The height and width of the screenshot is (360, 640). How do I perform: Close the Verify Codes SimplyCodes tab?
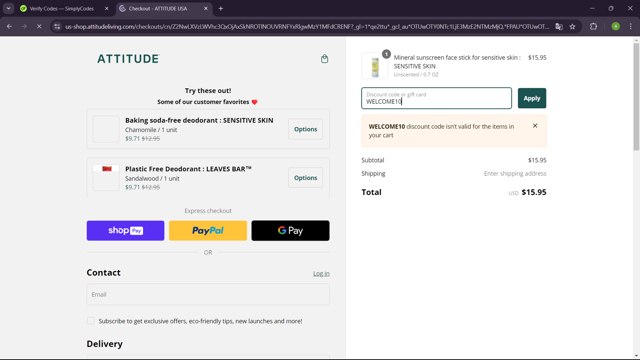tap(107, 9)
